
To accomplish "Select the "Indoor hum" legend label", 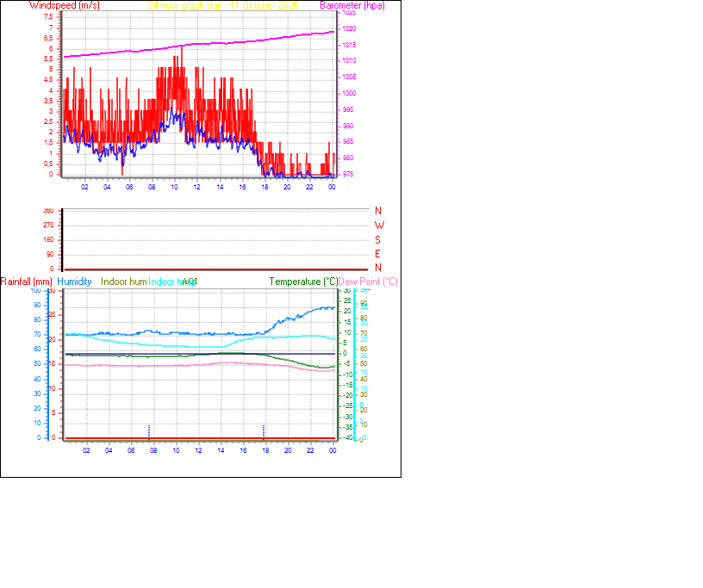I will click(x=124, y=282).
